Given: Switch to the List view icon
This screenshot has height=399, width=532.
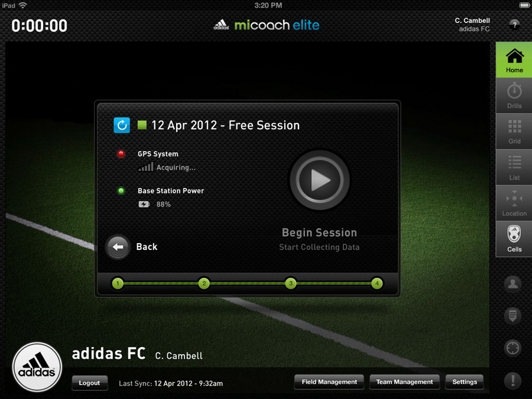Looking at the screenshot, I should [514, 167].
